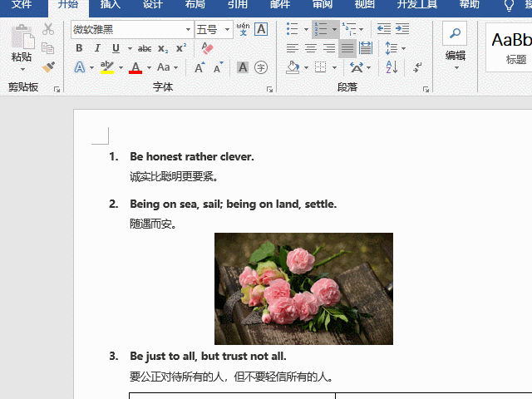Screen dimensions: 532x399
Task: Toggle Italic formatting
Action: coord(97,48)
